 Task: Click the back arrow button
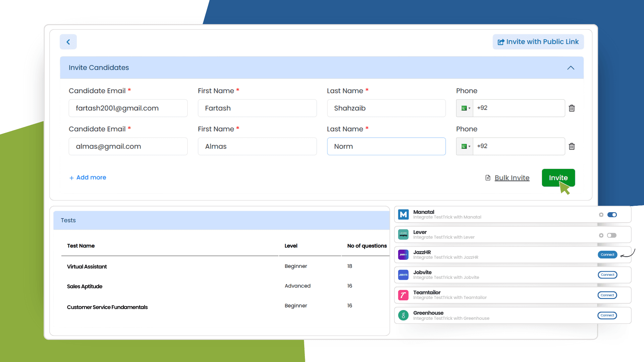68,42
